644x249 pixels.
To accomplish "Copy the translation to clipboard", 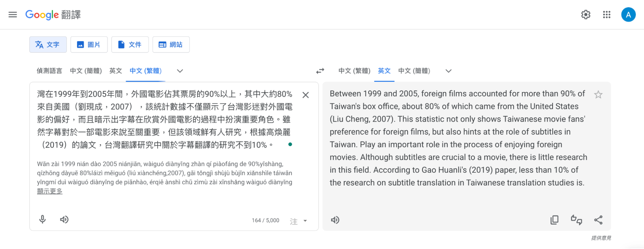I will tap(554, 220).
